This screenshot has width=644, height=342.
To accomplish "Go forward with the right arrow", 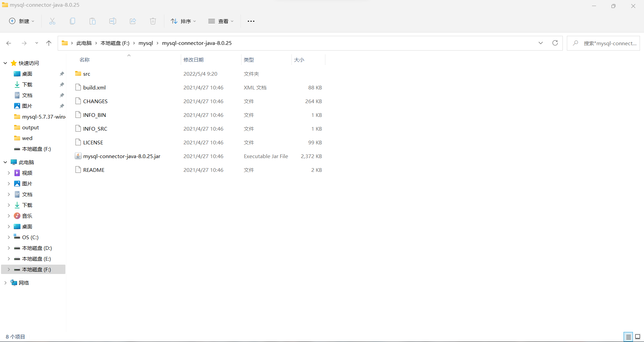I will pyautogui.click(x=24, y=43).
